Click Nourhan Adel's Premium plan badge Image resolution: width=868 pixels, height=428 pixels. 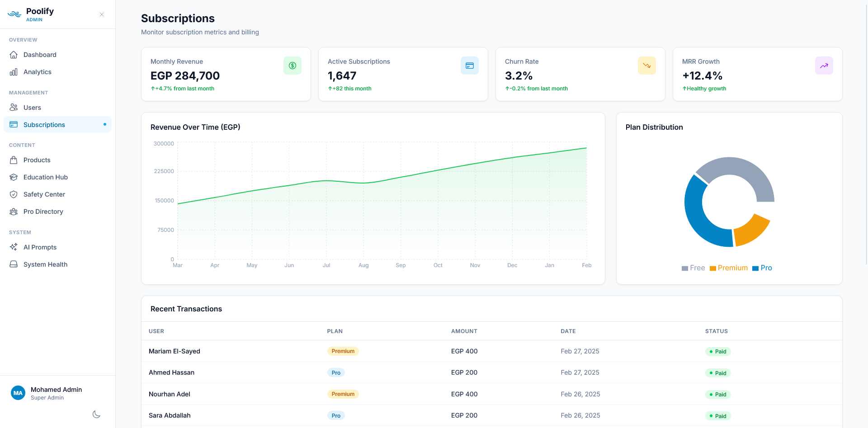coord(343,394)
